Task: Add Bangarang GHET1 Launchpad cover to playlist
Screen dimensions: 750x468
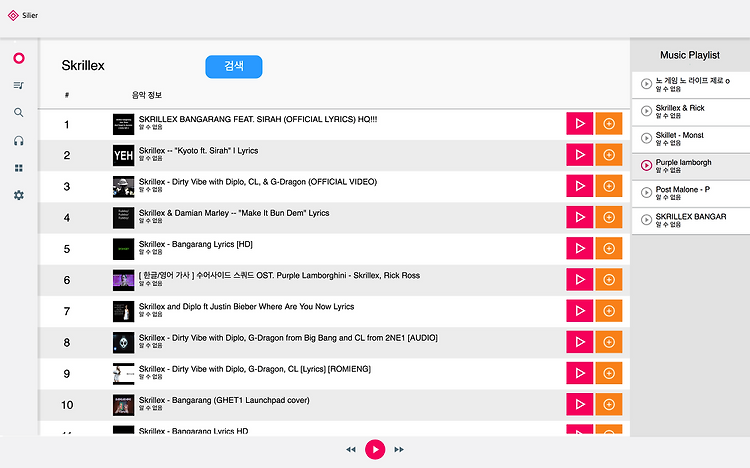Action: 609,404
